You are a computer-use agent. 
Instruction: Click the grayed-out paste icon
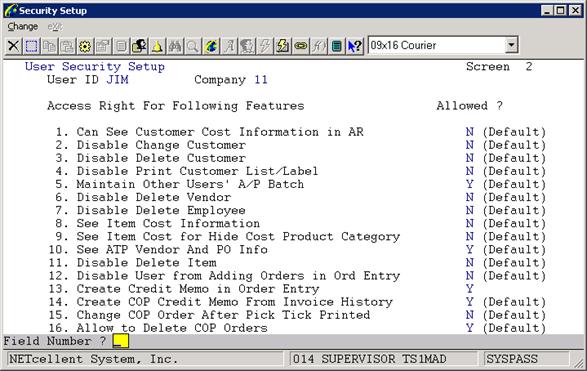tap(67, 46)
